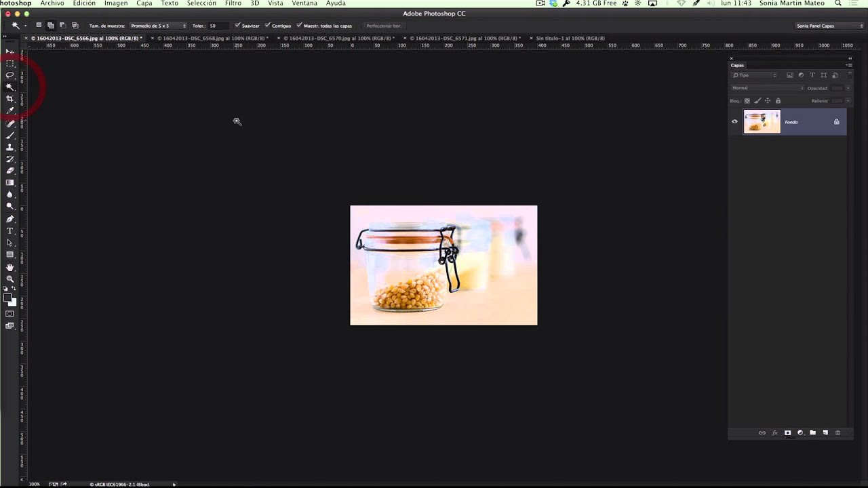The height and width of the screenshot is (488, 868).
Task: Open the Imagen menu
Action: 116,3
